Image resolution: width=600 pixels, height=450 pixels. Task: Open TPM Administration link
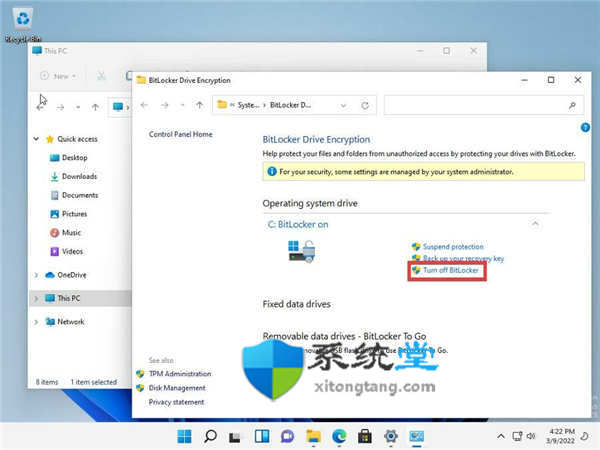pos(180,374)
